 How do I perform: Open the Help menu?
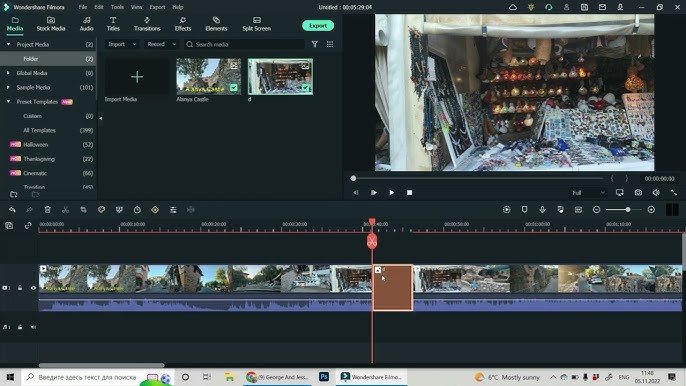(178, 7)
